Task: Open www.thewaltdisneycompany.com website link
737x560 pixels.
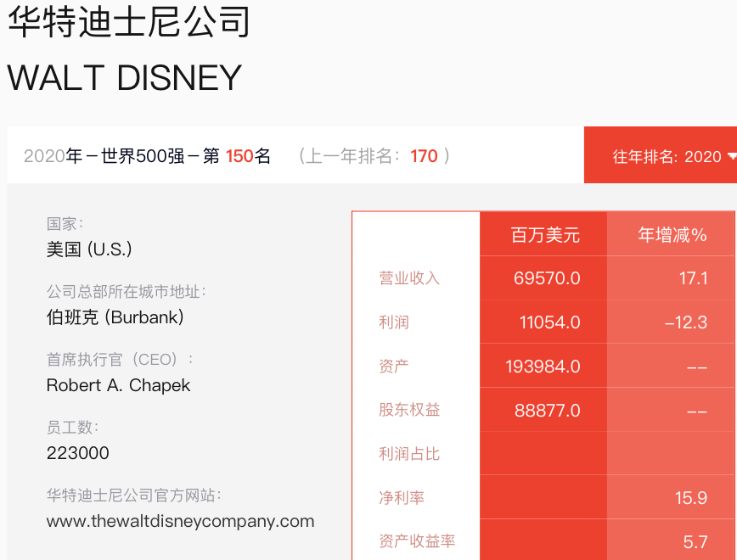Action: point(181,521)
